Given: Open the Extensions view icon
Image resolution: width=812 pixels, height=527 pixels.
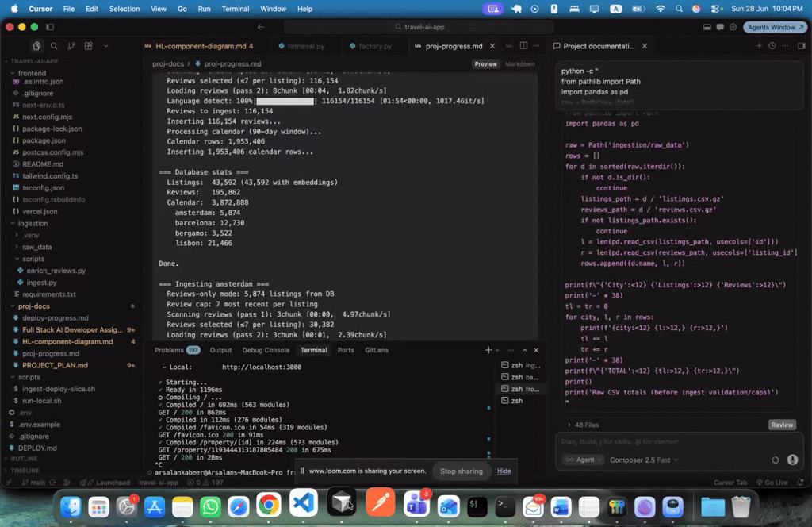Looking at the screenshot, I should pyautogui.click(x=89, y=46).
